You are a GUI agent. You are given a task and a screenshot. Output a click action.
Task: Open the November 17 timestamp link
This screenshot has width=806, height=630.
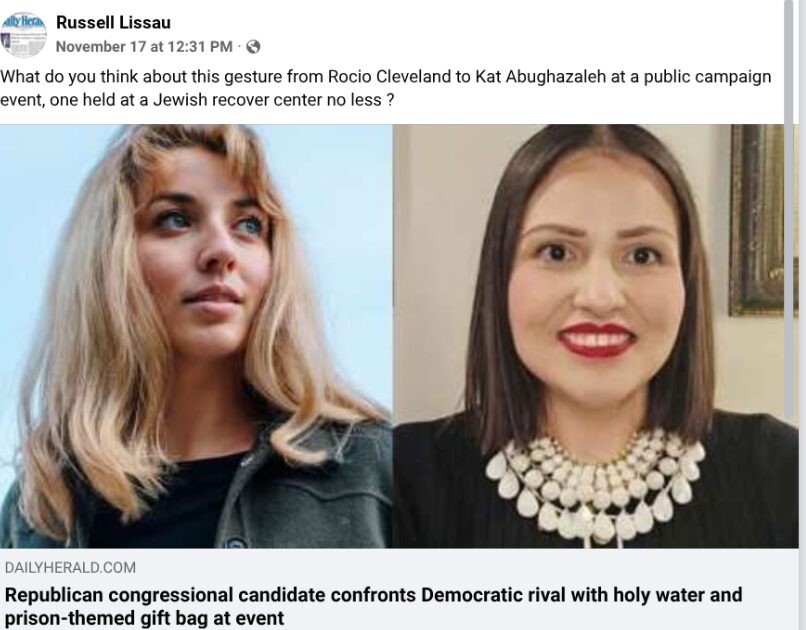[x=144, y=47]
